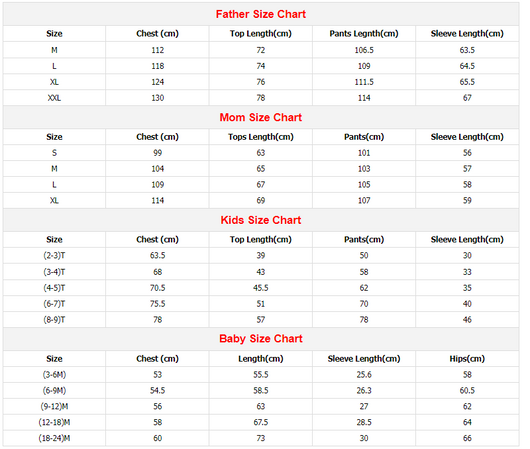Select Kids chest value 75.5
The image size is (530, 449).
coord(158,304)
